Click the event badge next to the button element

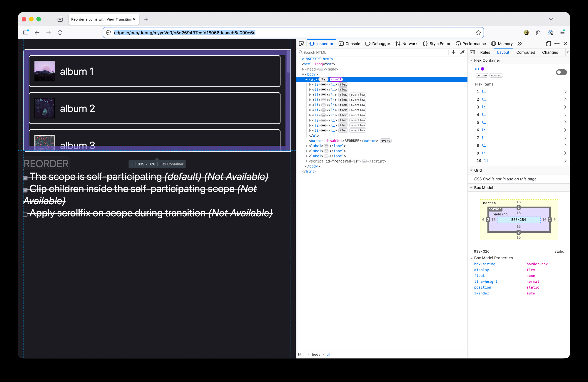point(385,141)
